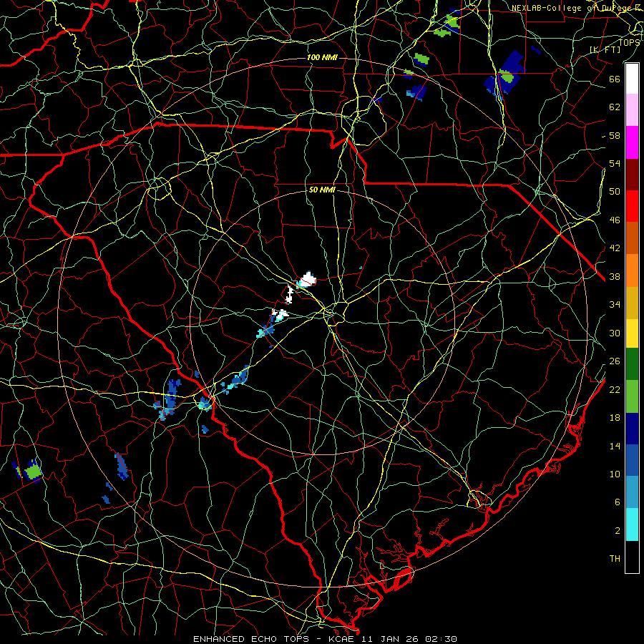Click the legend value 34
The width and height of the screenshot is (644, 644).
[615, 304]
